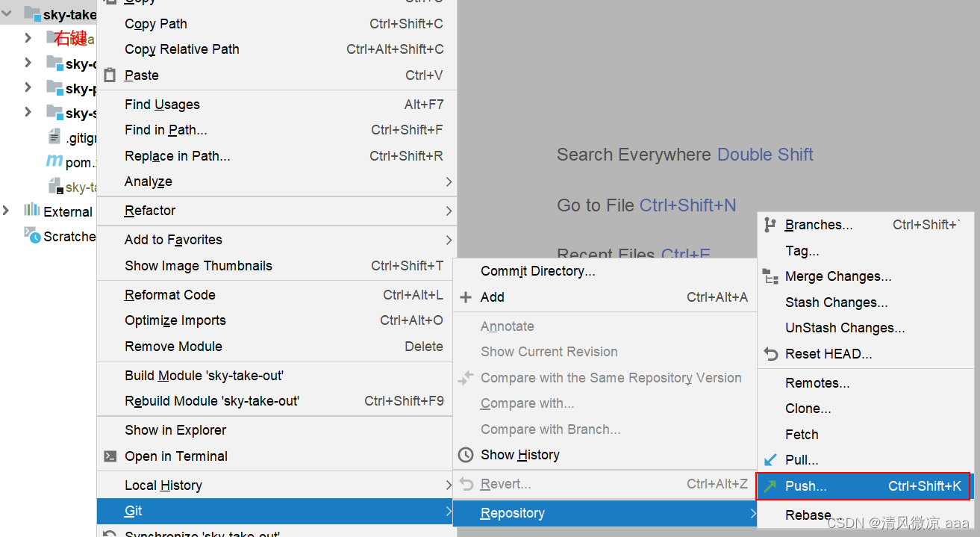Click the Reset HEAD undo icon
The width and height of the screenshot is (980, 537).
pos(770,354)
